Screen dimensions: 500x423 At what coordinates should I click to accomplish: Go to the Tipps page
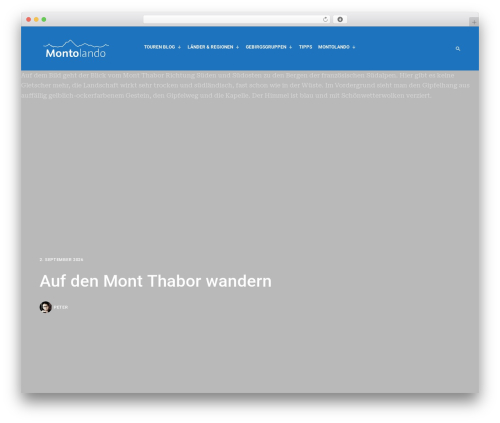[305, 47]
